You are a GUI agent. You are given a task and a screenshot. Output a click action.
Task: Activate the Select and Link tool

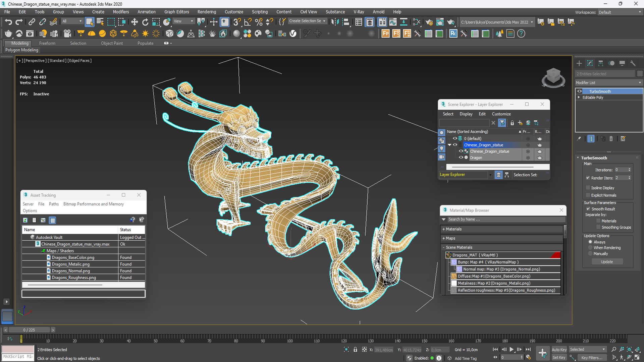(x=32, y=22)
